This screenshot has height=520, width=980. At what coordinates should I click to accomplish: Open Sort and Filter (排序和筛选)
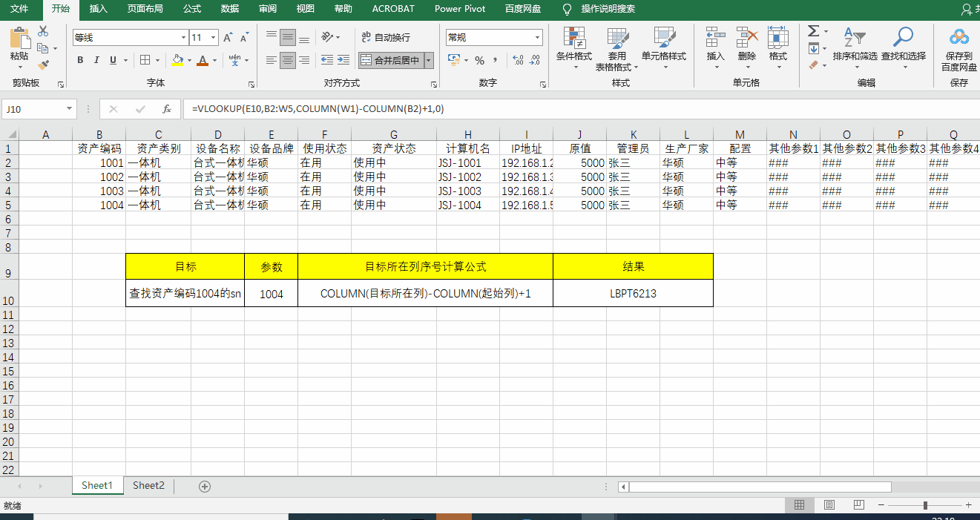pyautogui.click(x=855, y=46)
